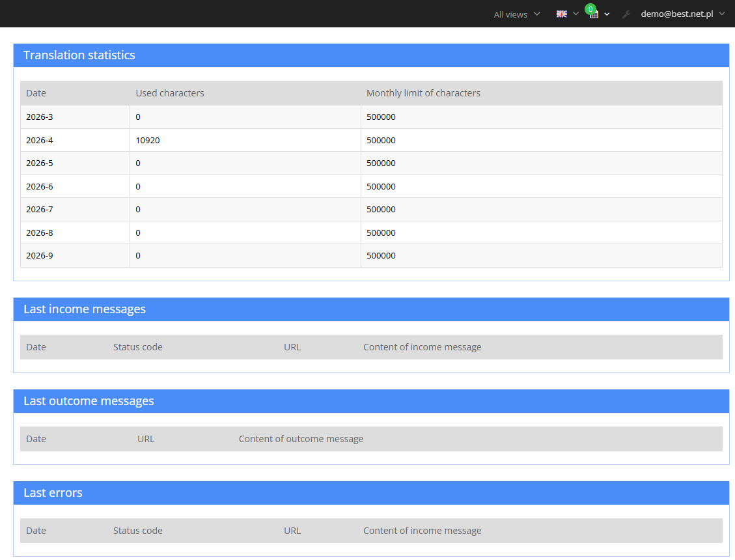Click the Last outcome messages heading
The image size is (735, 560).
tap(89, 401)
